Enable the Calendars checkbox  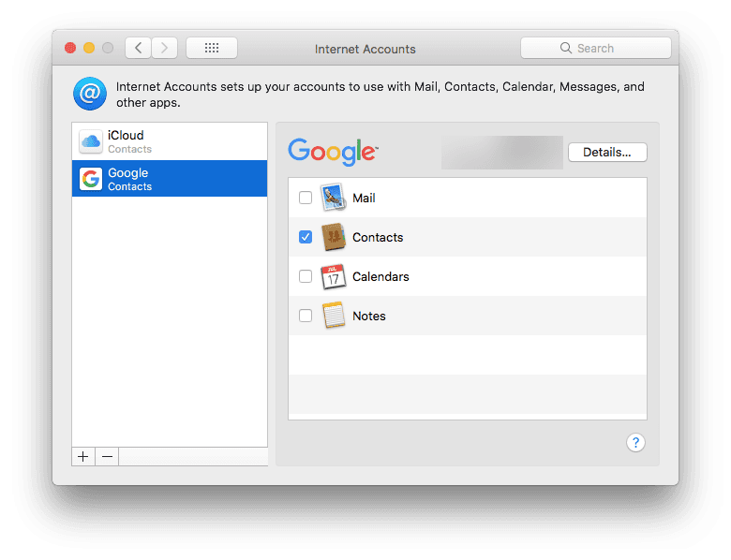306,276
